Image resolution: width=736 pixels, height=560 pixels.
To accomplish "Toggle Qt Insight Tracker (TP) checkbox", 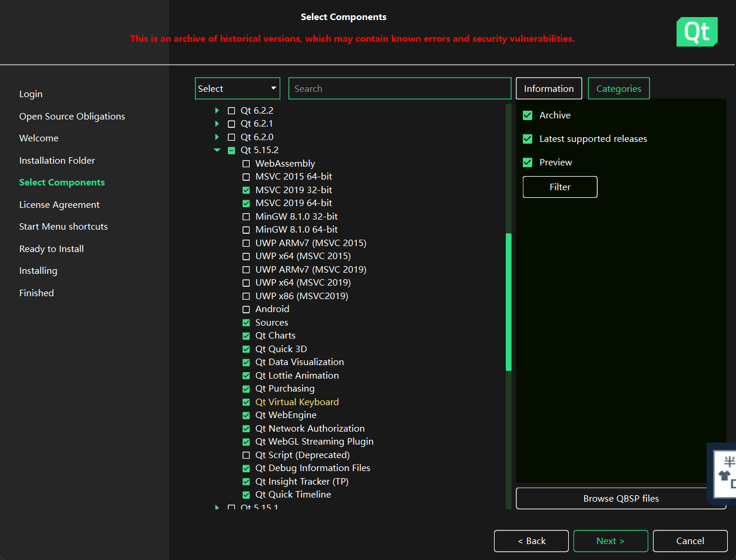I will 246,482.
